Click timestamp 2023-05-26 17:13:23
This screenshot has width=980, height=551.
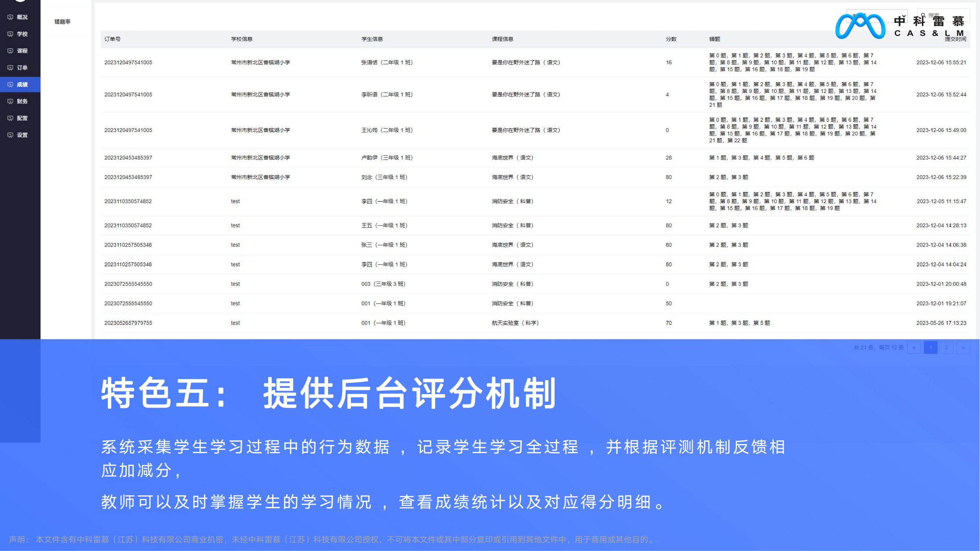click(x=941, y=323)
